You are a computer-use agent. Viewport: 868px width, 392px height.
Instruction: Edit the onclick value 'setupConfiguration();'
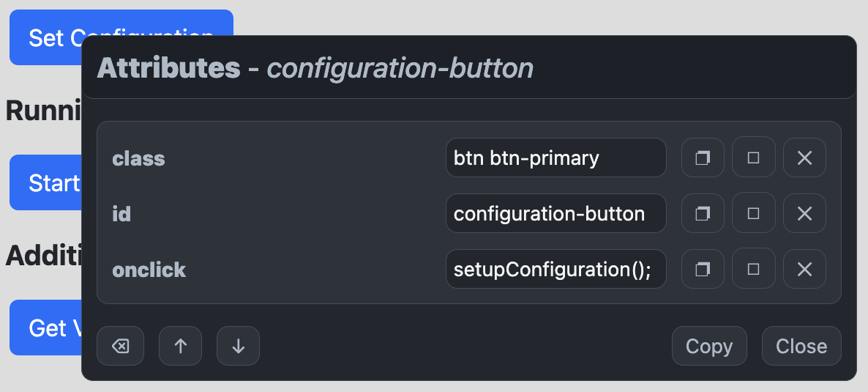coord(555,269)
